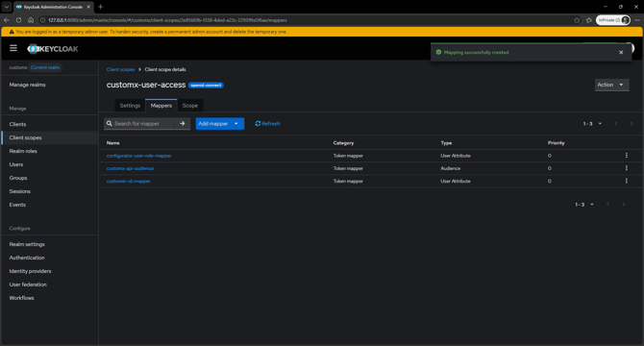
Task: Open Manage realms in sidebar
Action: click(28, 85)
